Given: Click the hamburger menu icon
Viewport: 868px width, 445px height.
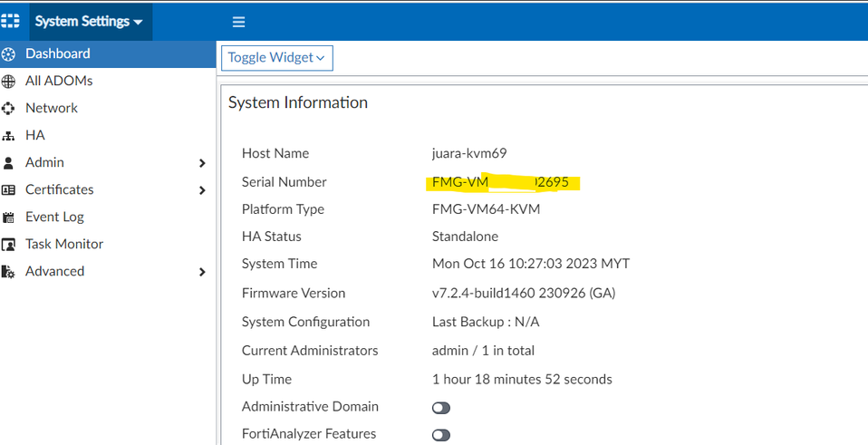Looking at the screenshot, I should [x=239, y=23].
